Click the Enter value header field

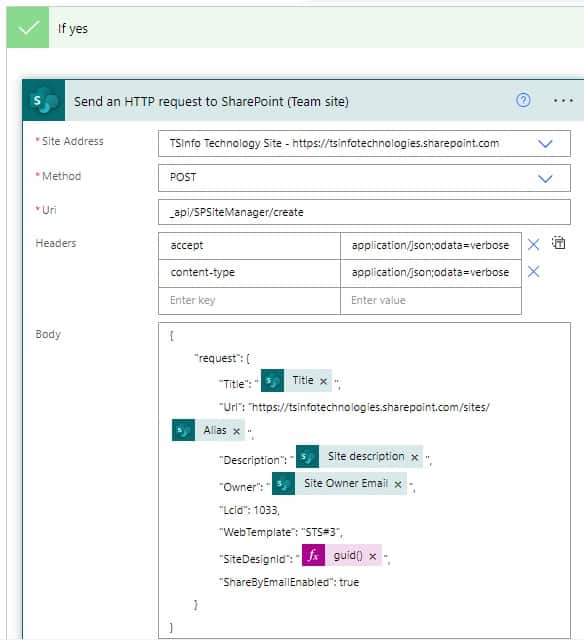pos(431,301)
